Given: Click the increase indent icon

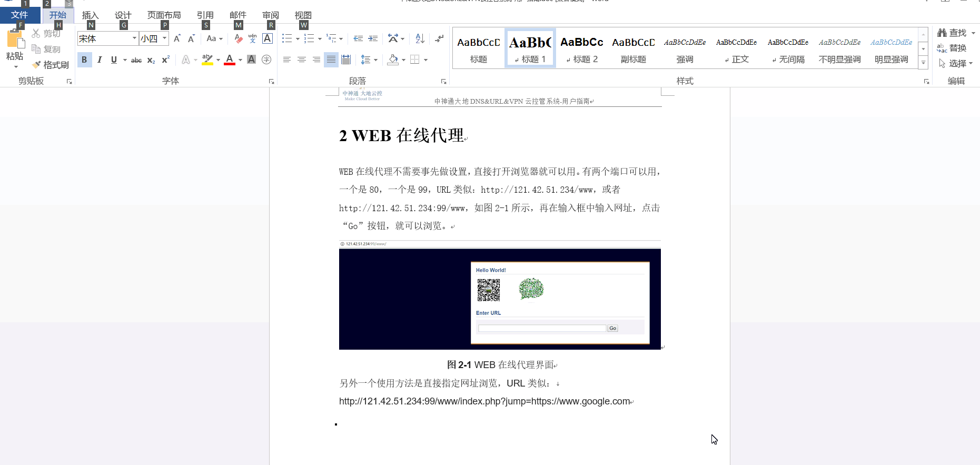Looking at the screenshot, I should pos(373,38).
